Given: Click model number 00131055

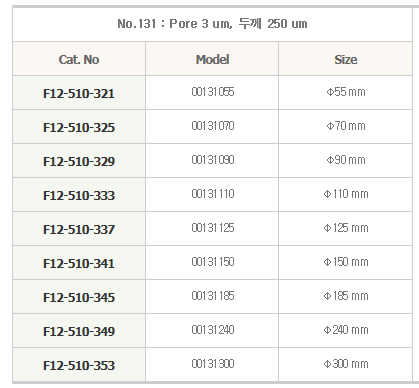Looking at the screenshot, I should [213, 92].
